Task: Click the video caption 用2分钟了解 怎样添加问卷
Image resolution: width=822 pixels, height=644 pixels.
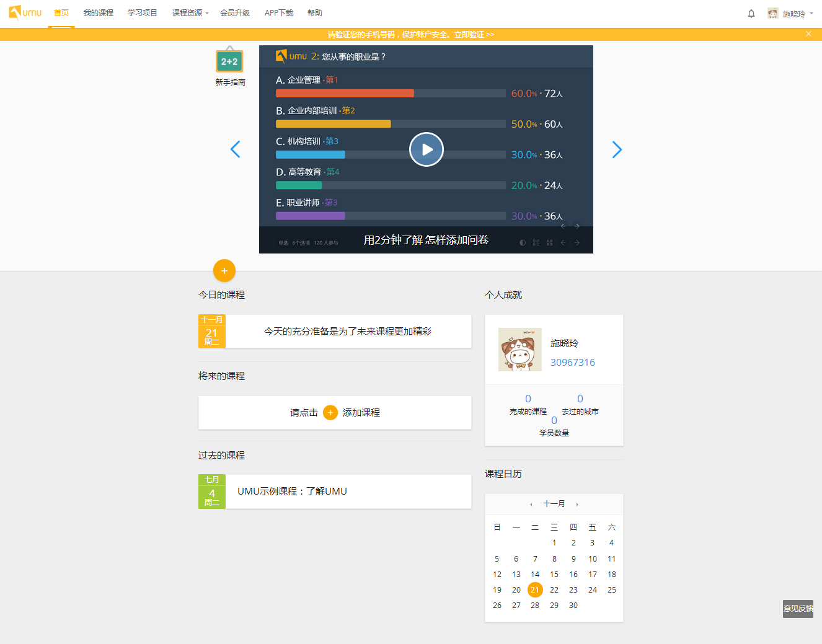Action: (426, 240)
